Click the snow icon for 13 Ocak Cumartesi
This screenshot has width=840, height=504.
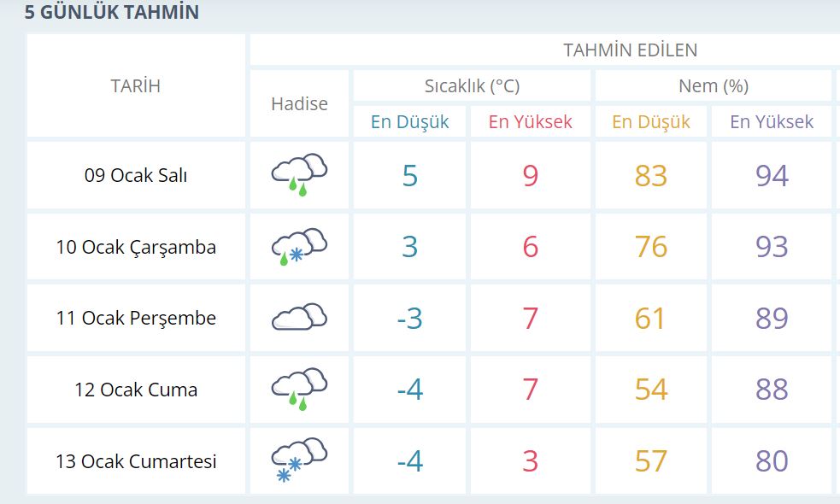(x=299, y=460)
